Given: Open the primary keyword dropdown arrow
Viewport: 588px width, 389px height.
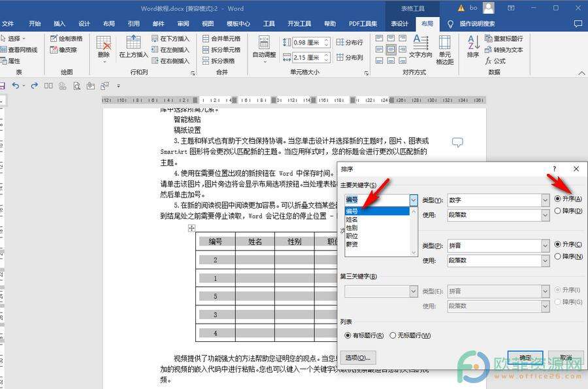Looking at the screenshot, I should (x=414, y=200).
